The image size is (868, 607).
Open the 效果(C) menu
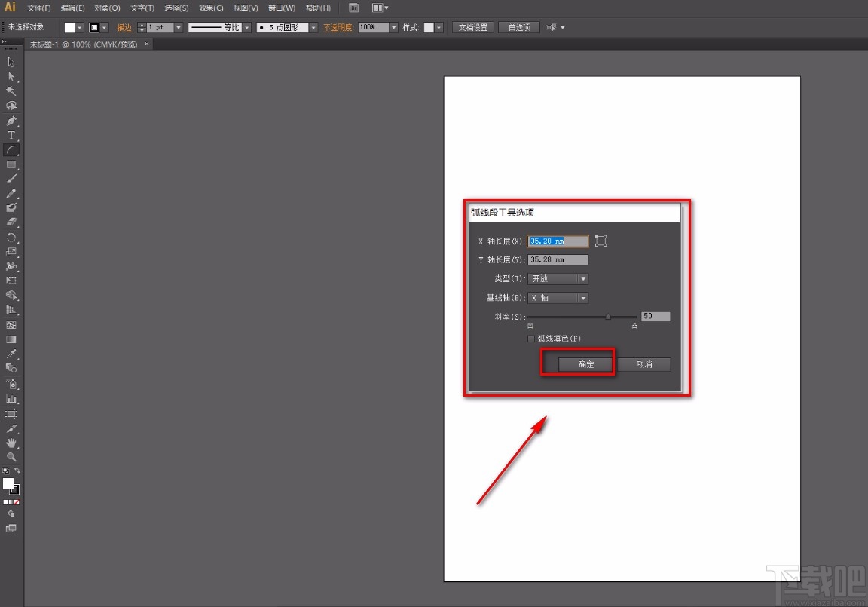[x=210, y=8]
